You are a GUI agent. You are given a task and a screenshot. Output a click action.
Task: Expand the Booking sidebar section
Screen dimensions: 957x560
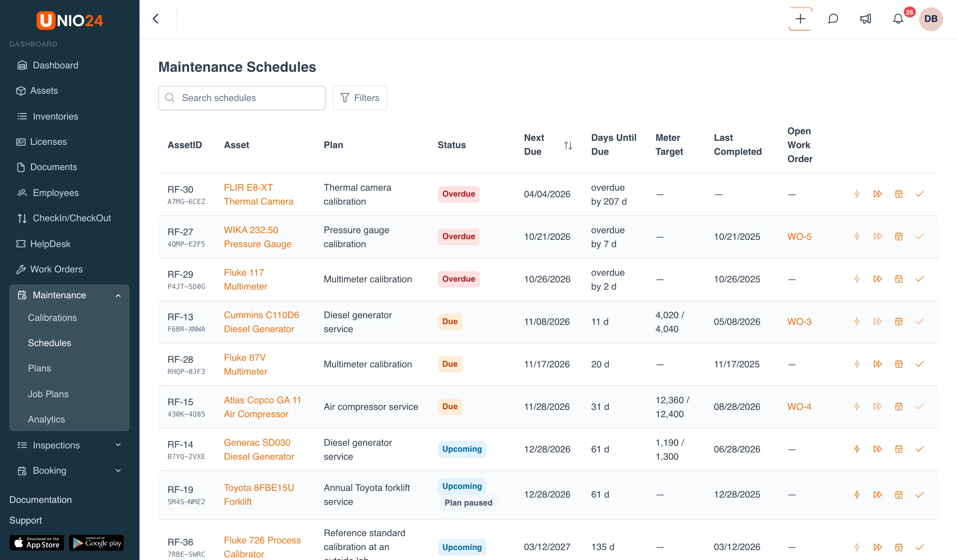pyautogui.click(x=118, y=471)
